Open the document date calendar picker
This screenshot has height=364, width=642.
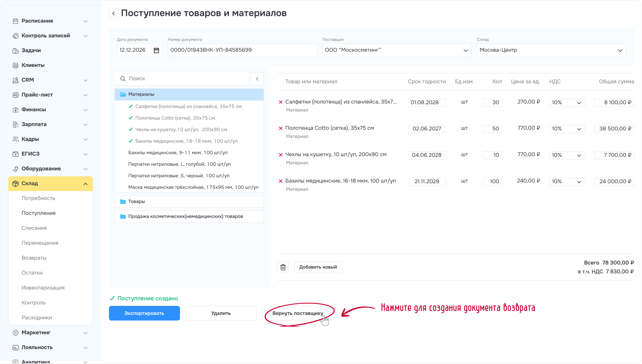tap(156, 50)
